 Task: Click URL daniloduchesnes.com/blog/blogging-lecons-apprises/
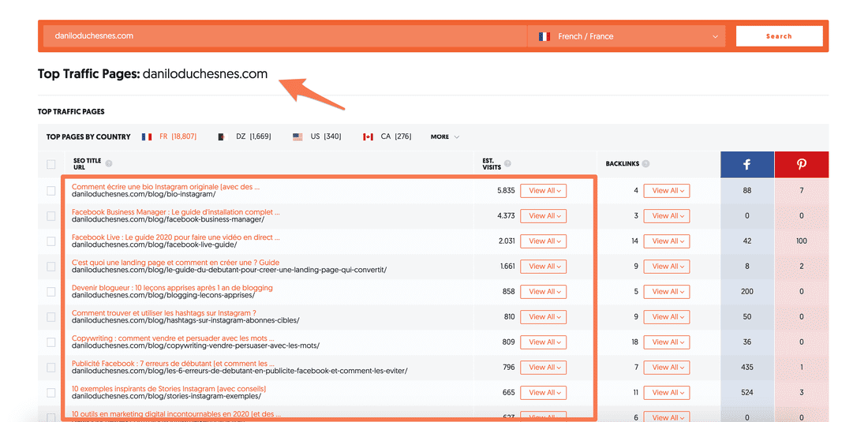pyautogui.click(x=163, y=295)
